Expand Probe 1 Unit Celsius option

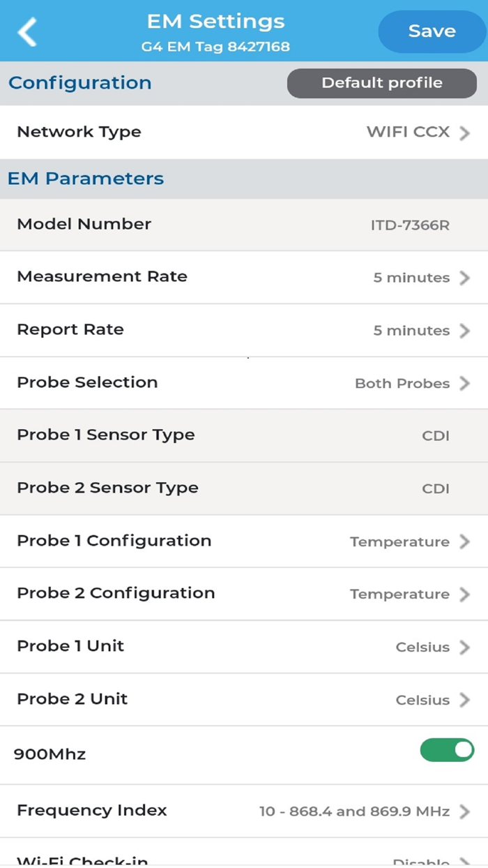pos(422,648)
